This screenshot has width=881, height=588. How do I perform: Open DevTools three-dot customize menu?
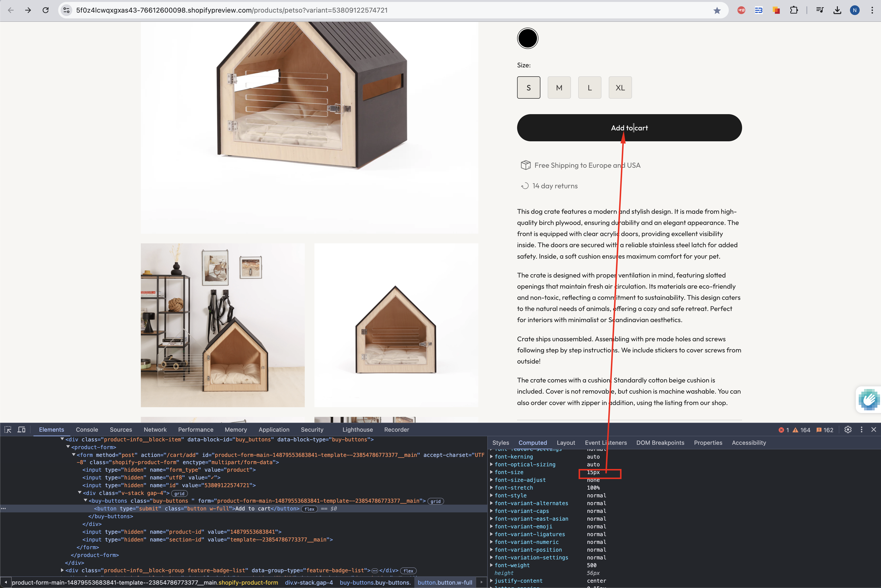pyautogui.click(x=862, y=430)
